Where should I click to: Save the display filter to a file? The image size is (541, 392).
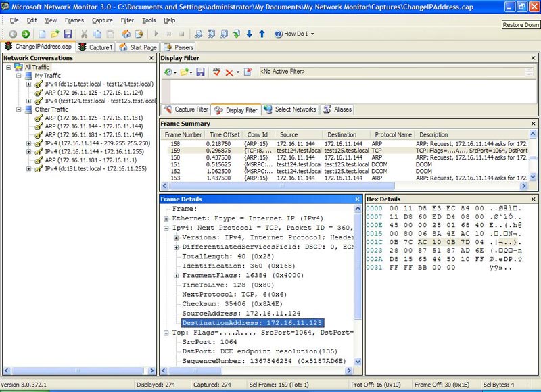click(x=202, y=72)
